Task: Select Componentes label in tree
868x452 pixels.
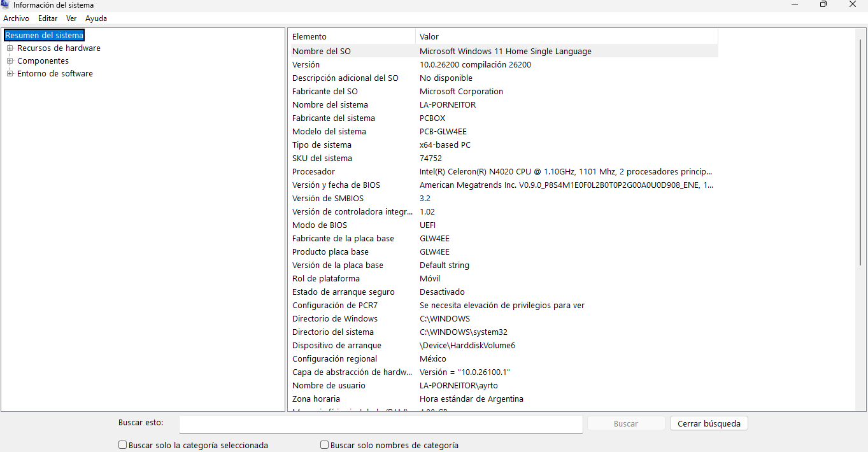Action: [43, 61]
